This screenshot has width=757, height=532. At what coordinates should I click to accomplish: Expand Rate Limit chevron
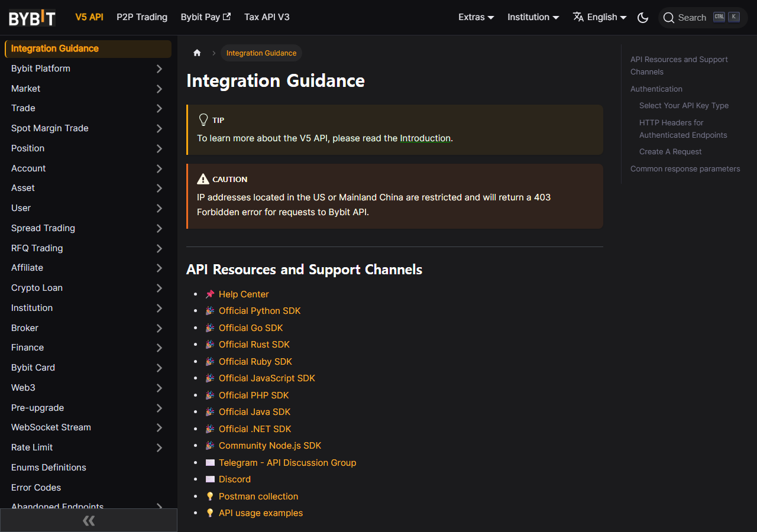click(159, 447)
